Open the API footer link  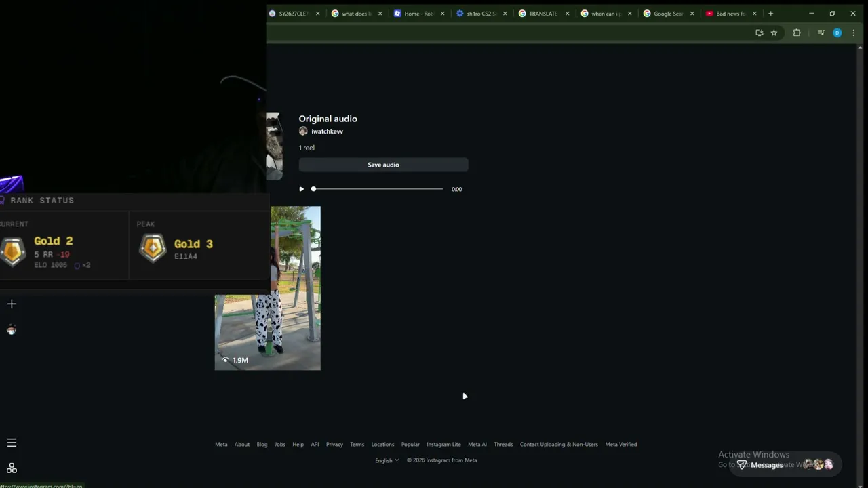(x=315, y=445)
